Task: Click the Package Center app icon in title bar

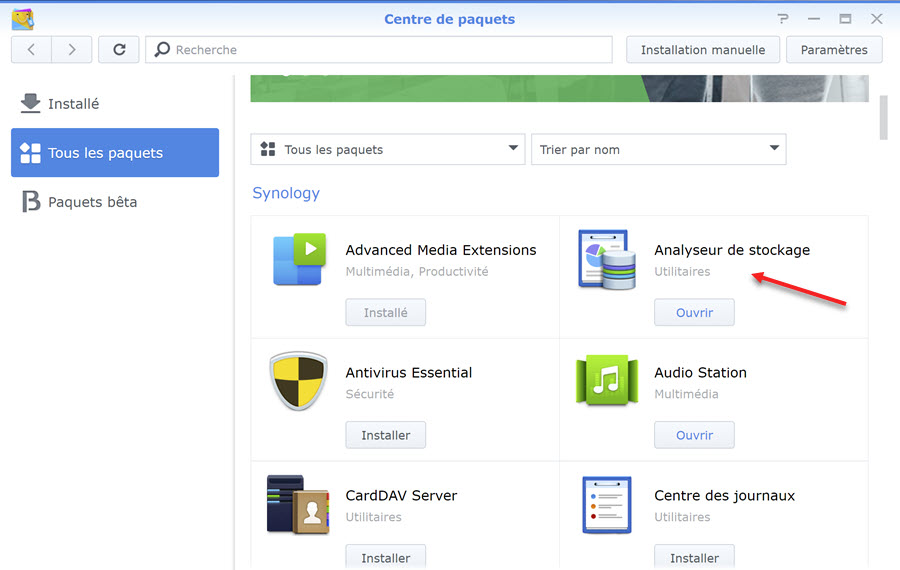Action: pyautogui.click(x=23, y=19)
